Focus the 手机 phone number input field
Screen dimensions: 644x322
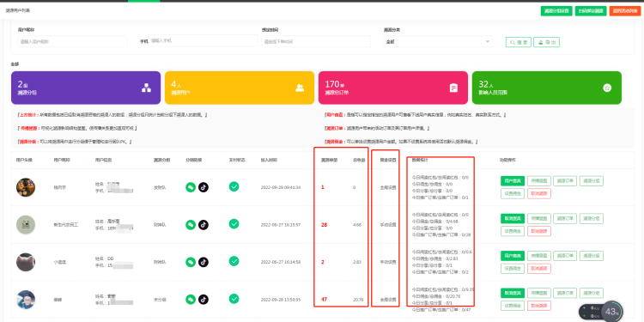[x=203, y=41]
